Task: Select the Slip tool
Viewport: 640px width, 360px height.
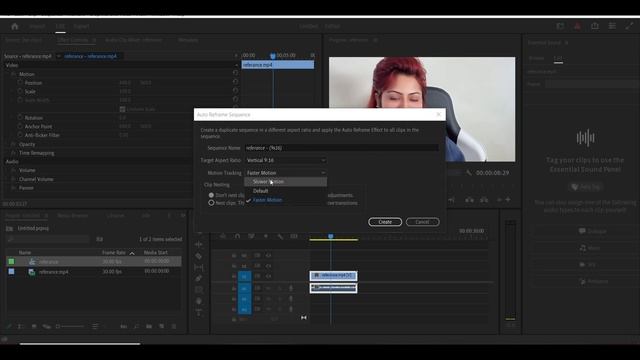Action: point(199,267)
